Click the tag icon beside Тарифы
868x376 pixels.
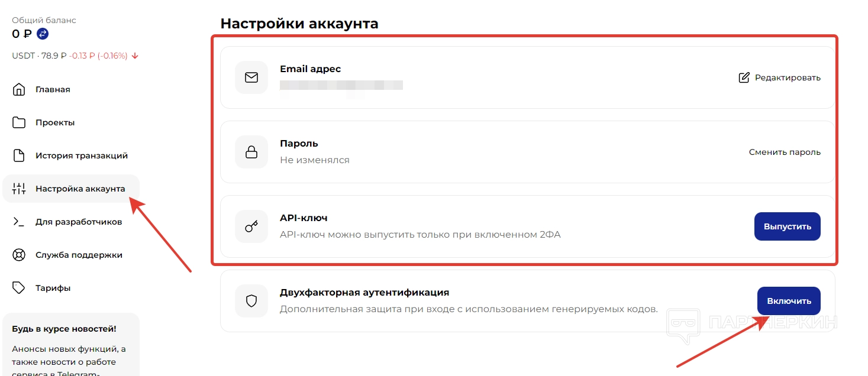pos(19,288)
